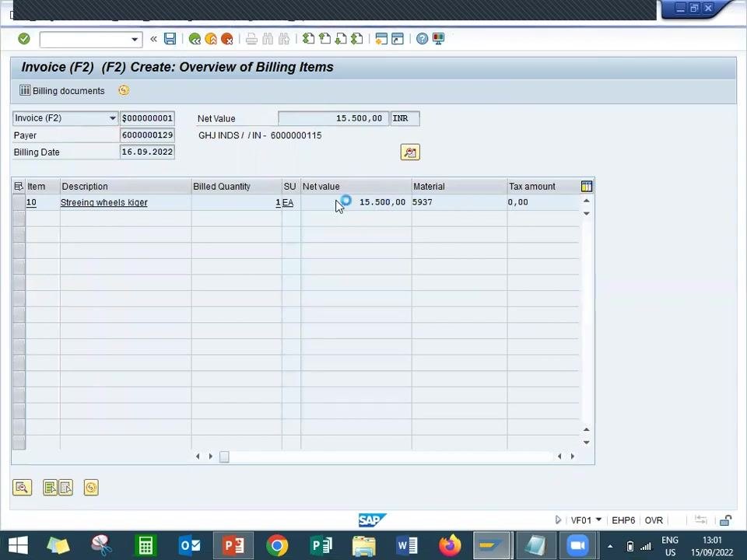Click EHP6 in the status bar

623,520
